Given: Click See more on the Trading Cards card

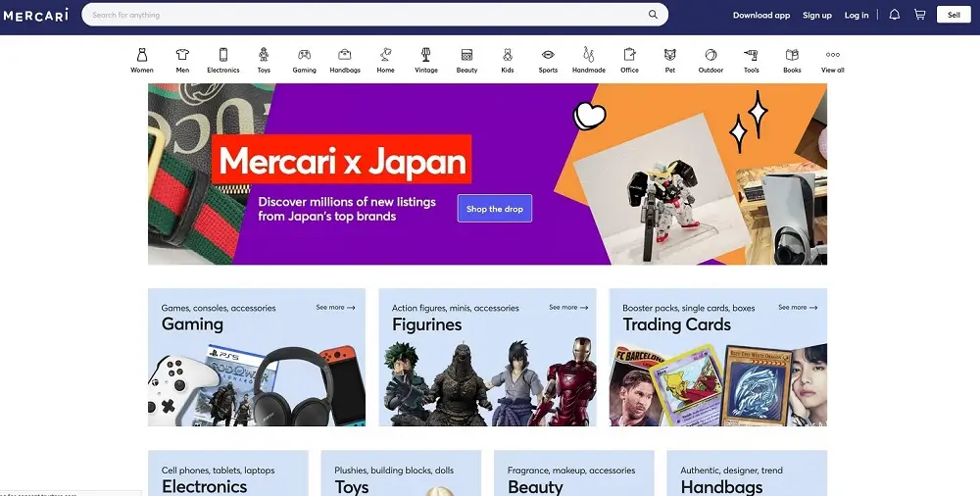Looking at the screenshot, I should tap(798, 307).
